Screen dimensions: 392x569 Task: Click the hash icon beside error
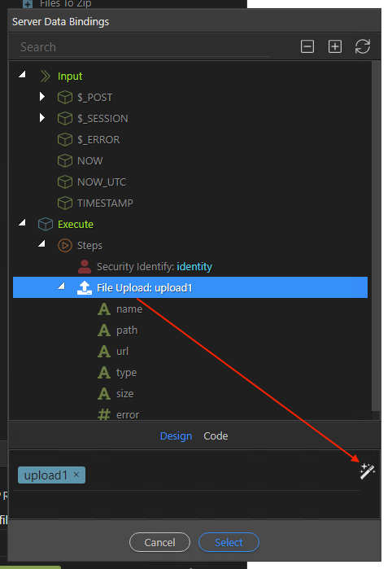pos(104,414)
